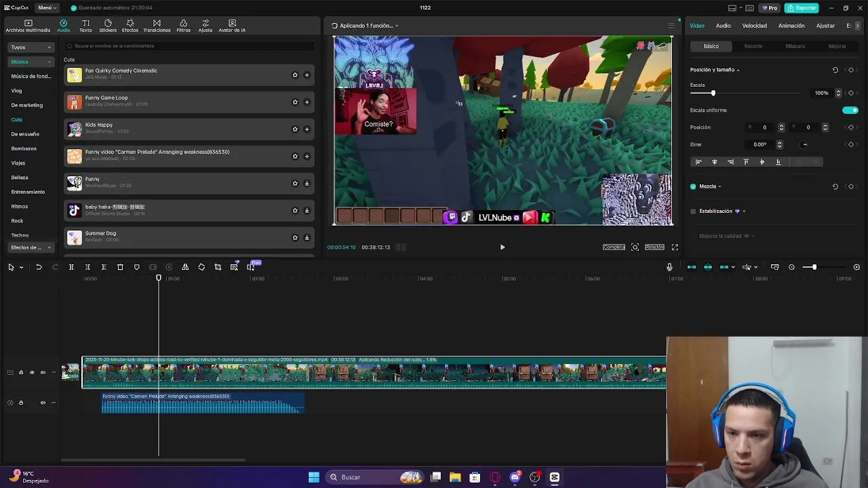Toggle Escala uniforme switch

click(850, 110)
